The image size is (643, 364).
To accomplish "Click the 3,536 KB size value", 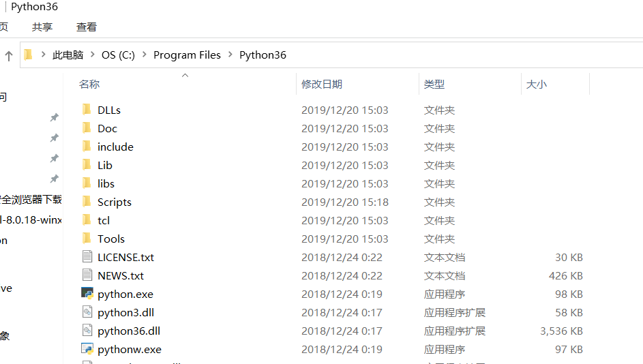I will pyautogui.click(x=561, y=331).
